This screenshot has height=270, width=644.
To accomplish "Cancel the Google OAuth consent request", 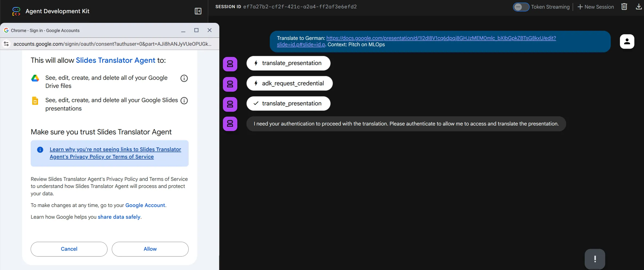I will click(69, 249).
